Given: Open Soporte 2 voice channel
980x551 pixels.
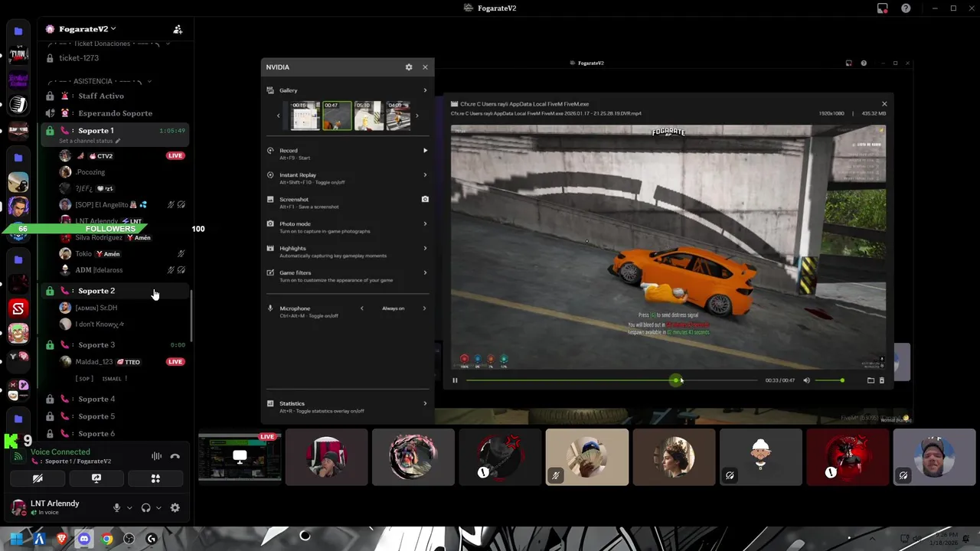Looking at the screenshot, I should (x=115, y=291).
